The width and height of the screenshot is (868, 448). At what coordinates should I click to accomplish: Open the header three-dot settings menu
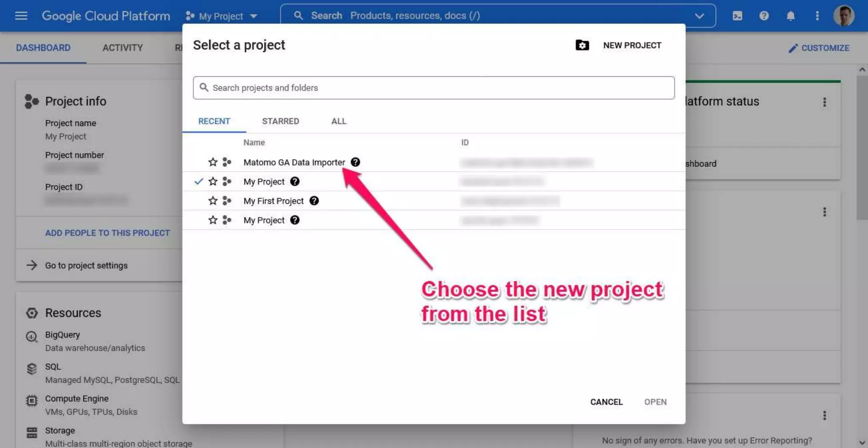tap(817, 16)
